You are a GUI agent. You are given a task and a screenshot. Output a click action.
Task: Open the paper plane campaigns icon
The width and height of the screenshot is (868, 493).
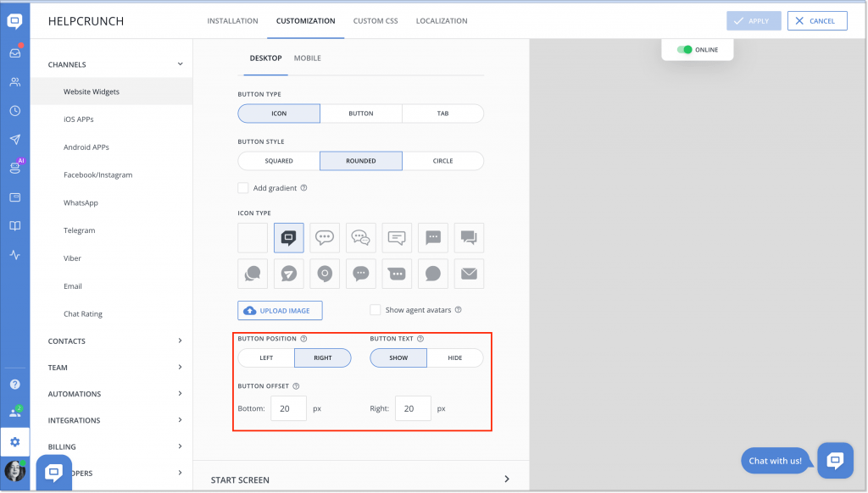[15, 140]
